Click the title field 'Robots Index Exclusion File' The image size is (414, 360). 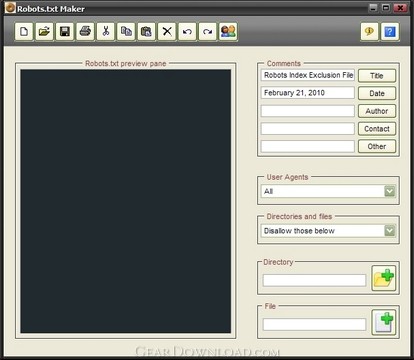pyautogui.click(x=308, y=75)
